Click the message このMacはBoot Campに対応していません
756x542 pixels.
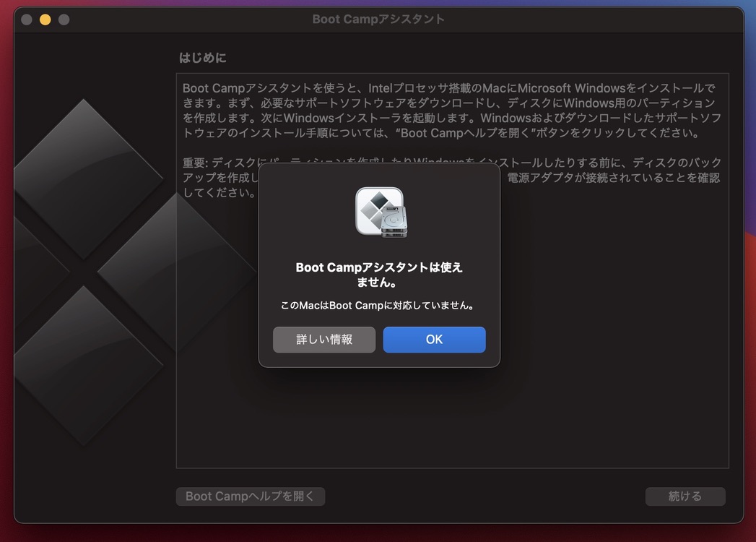[379, 305]
